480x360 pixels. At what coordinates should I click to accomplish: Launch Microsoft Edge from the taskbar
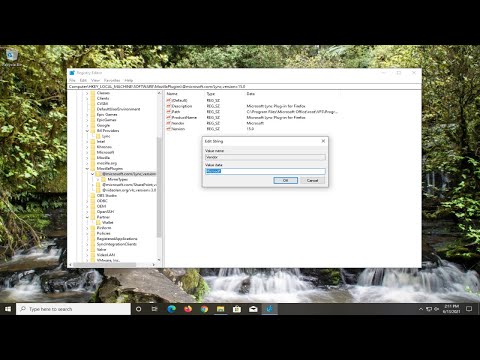pyautogui.click(x=171, y=309)
